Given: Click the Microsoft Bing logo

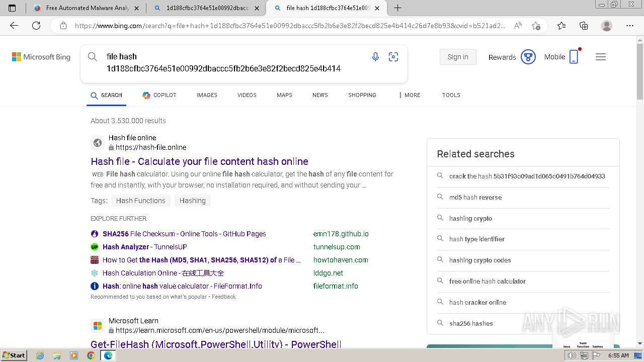Looking at the screenshot, I should (x=41, y=57).
